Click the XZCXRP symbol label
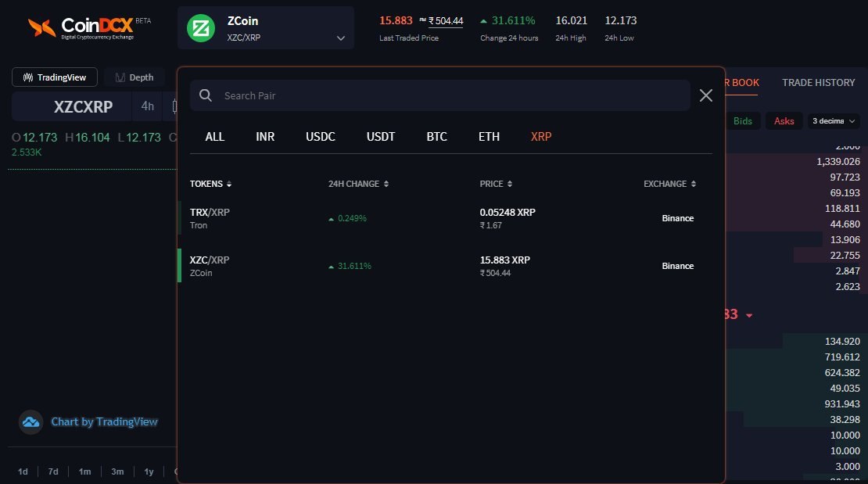Viewport: 868px width, 484px height. pyautogui.click(x=83, y=107)
